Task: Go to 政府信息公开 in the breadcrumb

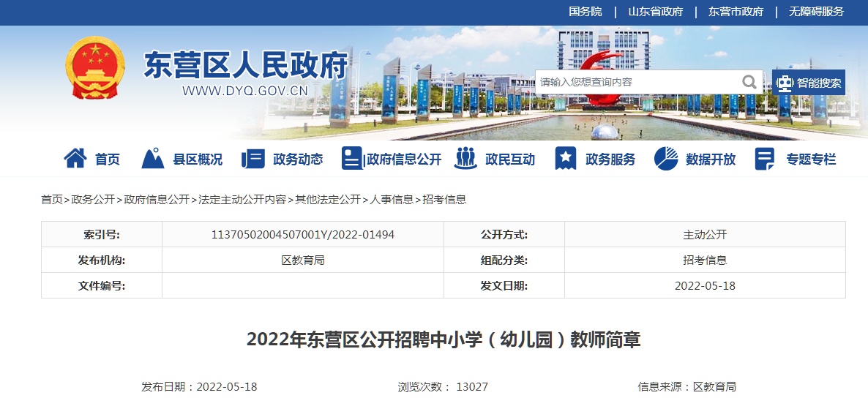Action: (x=157, y=200)
